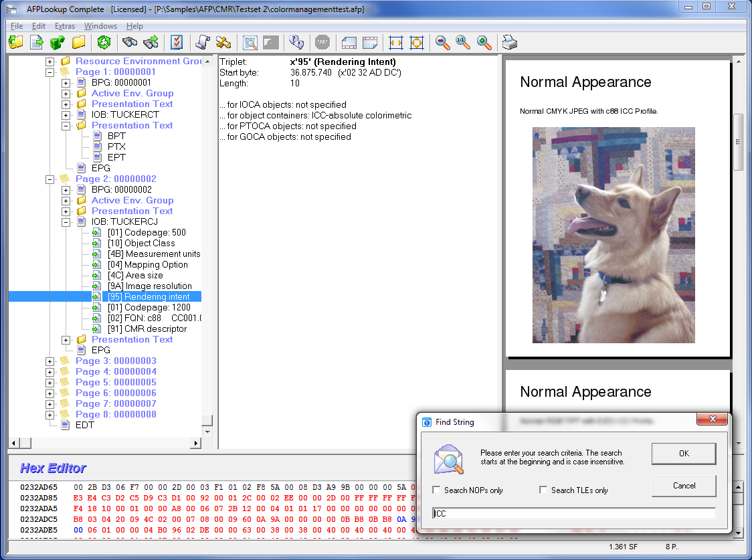
Task: Open the Extras menu
Action: tap(65, 26)
